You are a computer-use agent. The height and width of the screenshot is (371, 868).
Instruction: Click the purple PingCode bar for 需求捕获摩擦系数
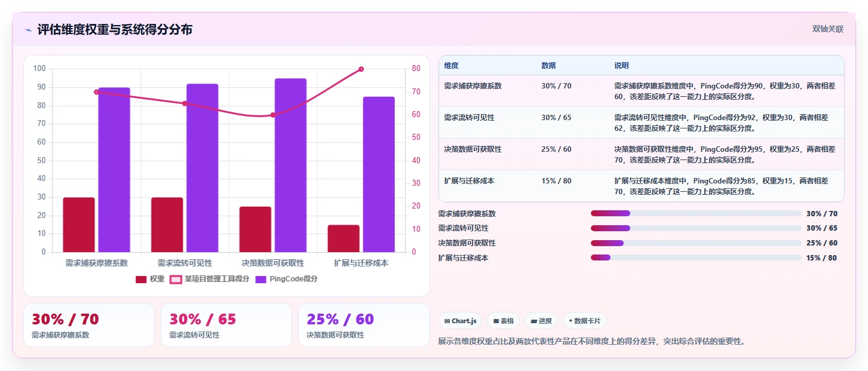[114, 170]
